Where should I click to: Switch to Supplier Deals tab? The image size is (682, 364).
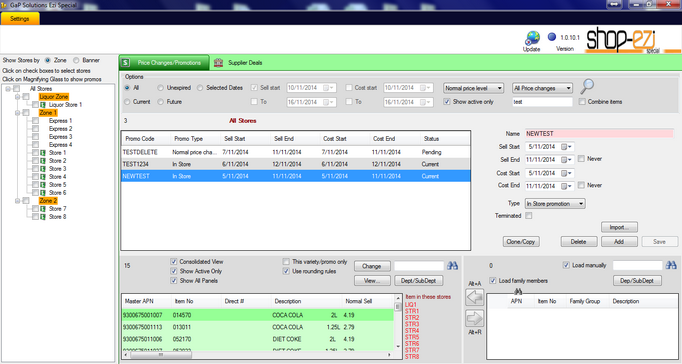coord(239,63)
